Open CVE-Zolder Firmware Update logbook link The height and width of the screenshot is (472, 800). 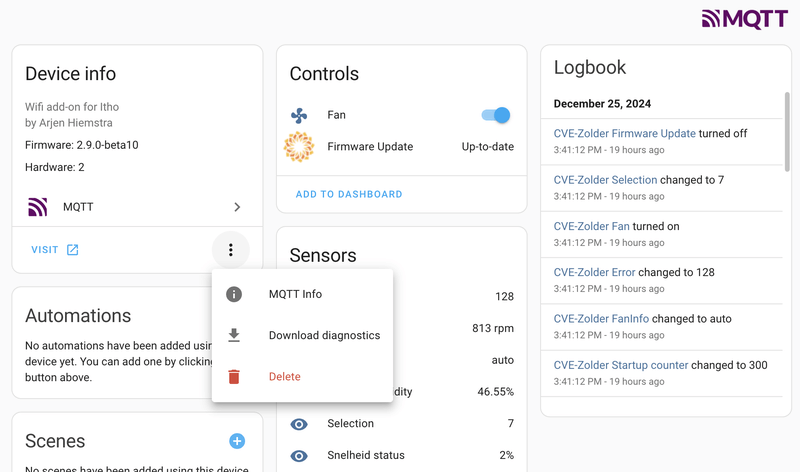pyautogui.click(x=624, y=133)
